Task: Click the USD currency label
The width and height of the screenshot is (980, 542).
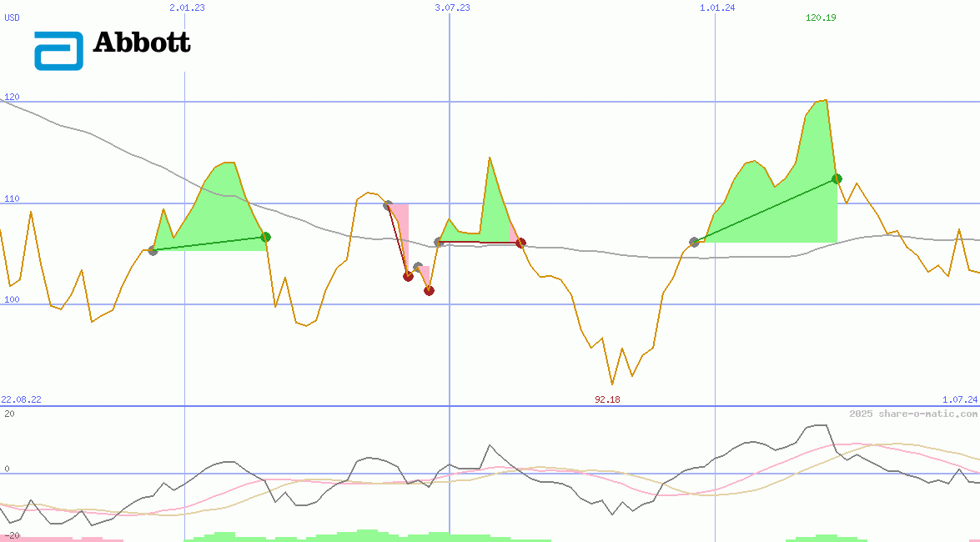Action: click(12, 18)
